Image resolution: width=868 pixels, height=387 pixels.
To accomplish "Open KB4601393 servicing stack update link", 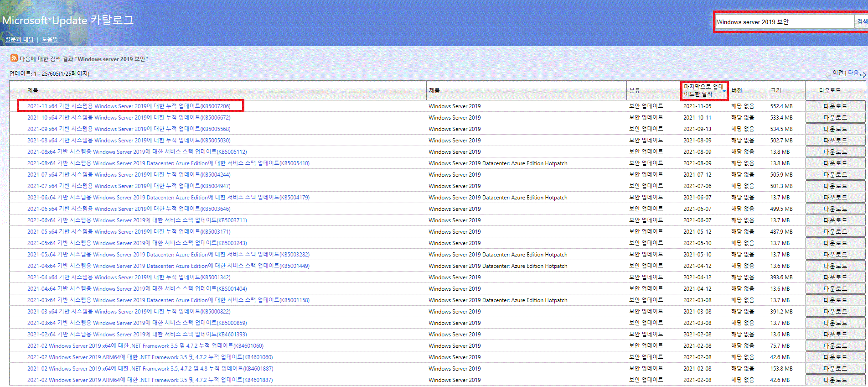I will click(137, 334).
